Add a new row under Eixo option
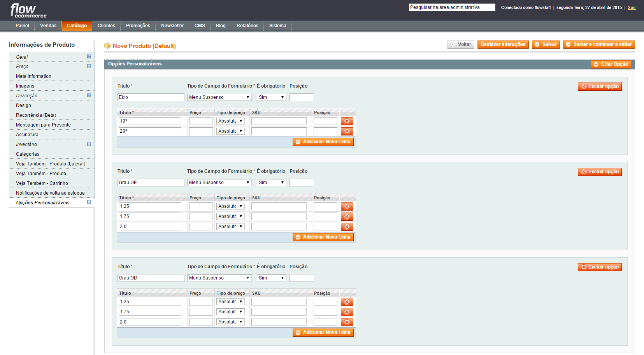Screen dimensions: 644x355 click(x=323, y=142)
